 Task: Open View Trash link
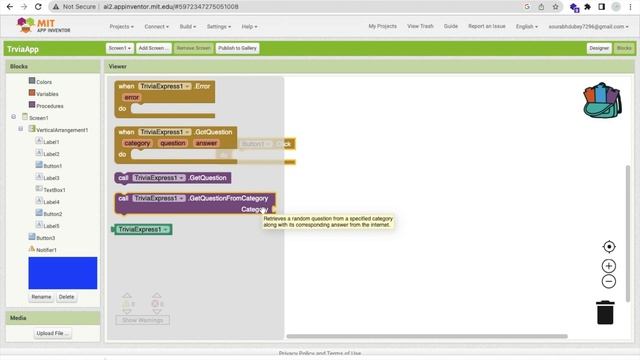pos(420,26)
